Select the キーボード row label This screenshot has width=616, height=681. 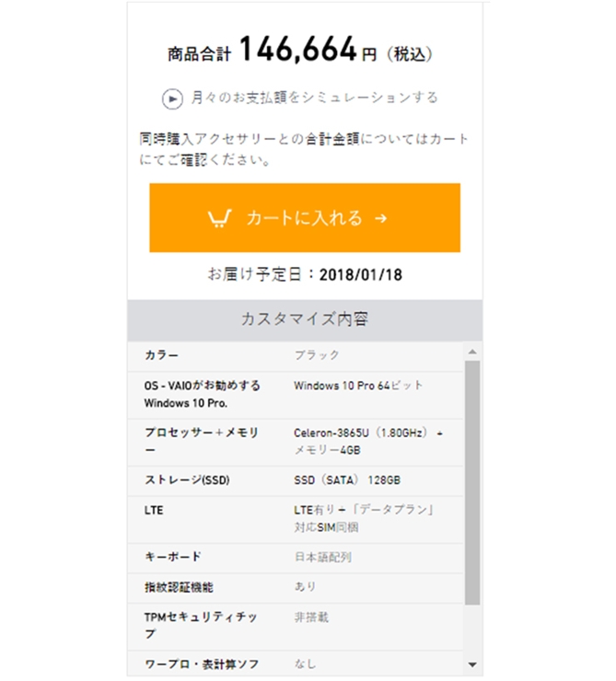click(x=172, y=557)
